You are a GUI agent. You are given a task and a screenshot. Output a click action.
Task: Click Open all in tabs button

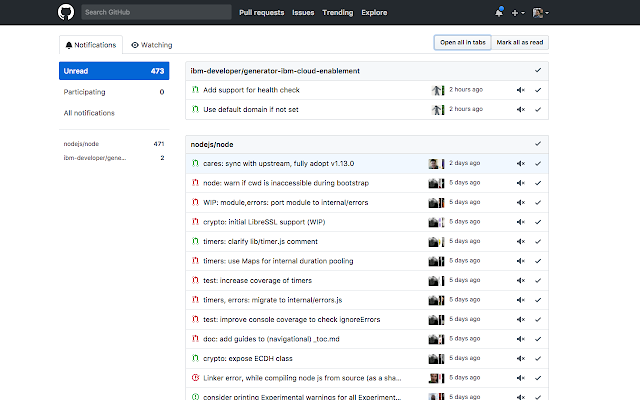click(462, 42)
